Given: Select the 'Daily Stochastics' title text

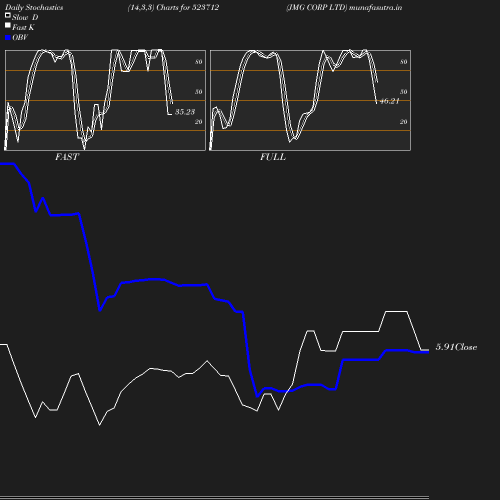Looking at the screenshot, I should (34, 7).
